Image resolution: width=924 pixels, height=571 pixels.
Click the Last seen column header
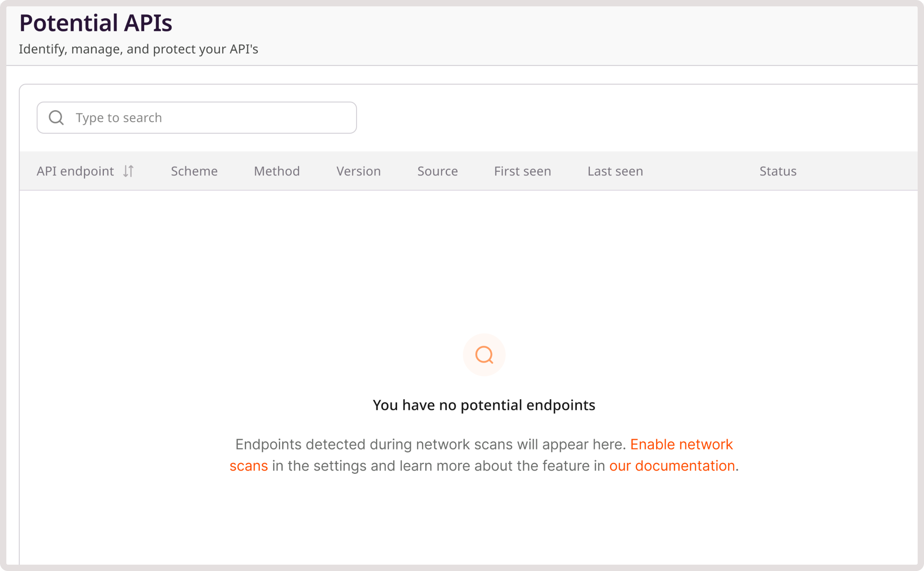[615, 171]
